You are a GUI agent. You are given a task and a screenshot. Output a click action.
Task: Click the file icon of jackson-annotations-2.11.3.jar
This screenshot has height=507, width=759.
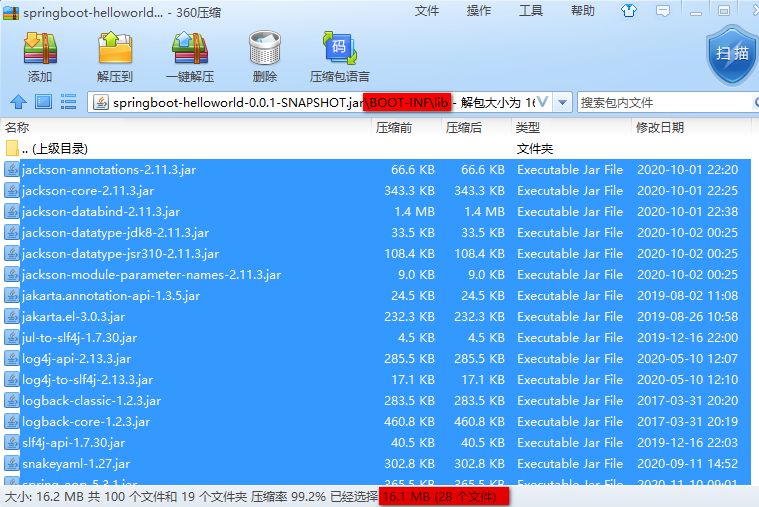tap(12, 169)
